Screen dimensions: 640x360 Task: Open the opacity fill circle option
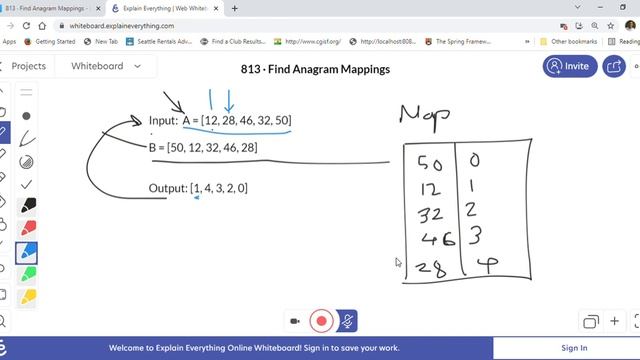click(x=27, y=162)
